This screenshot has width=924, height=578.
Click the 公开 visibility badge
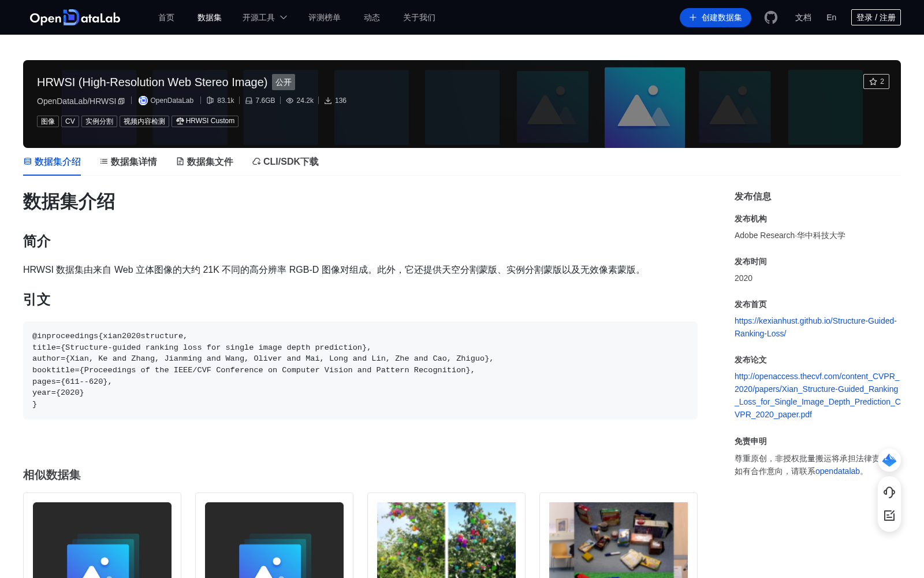(x=284, y=82)
